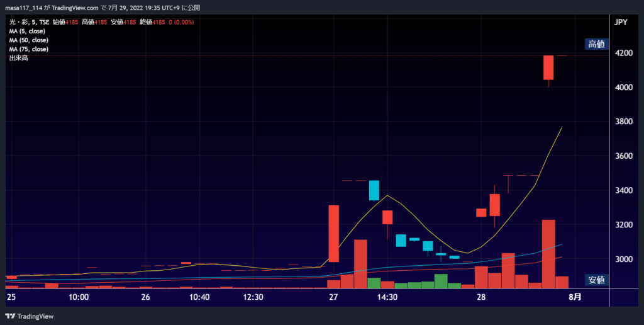Click the 終値 4185 close value in the legend
Viewport: 644px width, 325px height.
coord(152,22)
